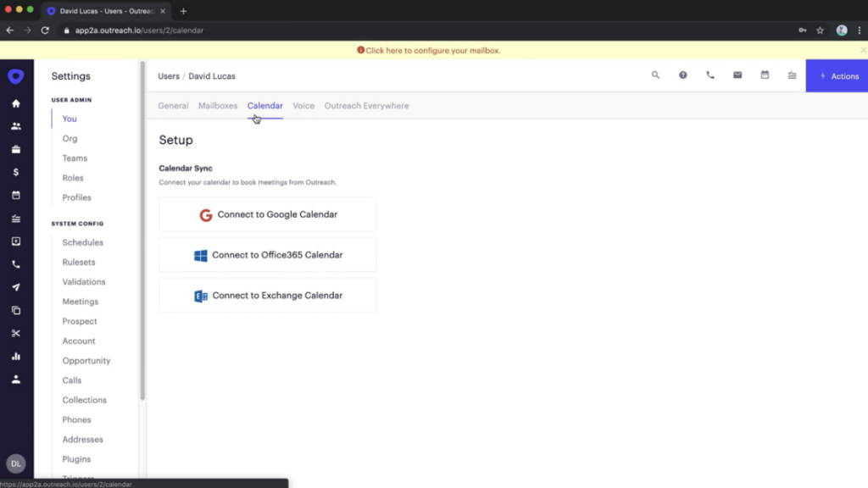Screen dimensions: 868x488
Task: Open search with the magnifier icon
Action: click(655, 75)
